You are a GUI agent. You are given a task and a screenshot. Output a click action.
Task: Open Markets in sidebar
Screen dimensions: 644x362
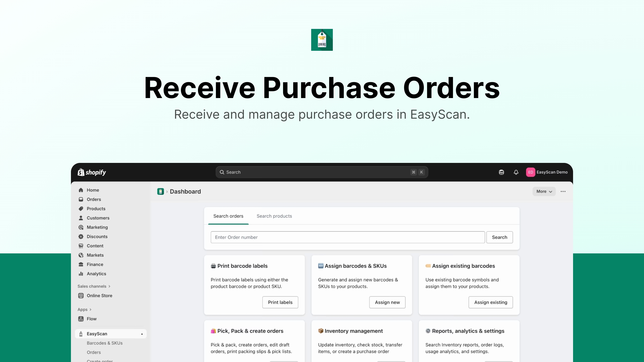[95, 255]
